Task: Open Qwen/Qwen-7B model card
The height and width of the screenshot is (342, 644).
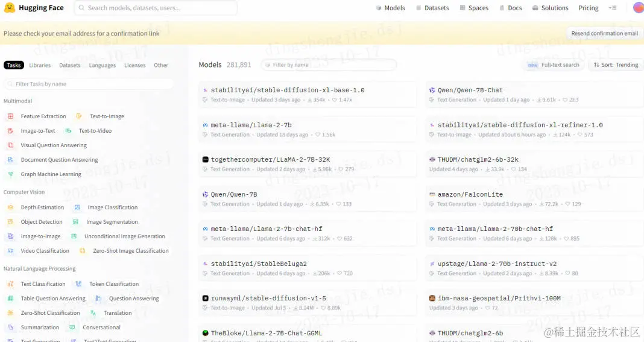Action: pyautogui.click(x=307, y=199)
